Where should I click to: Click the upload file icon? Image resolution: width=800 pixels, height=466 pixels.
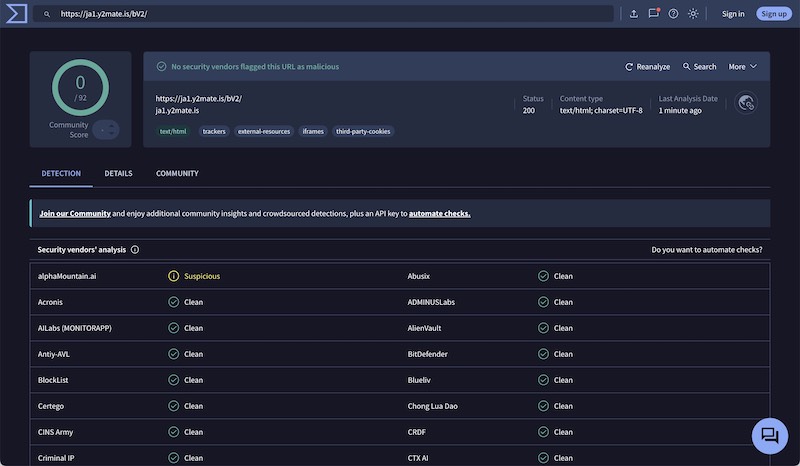[634, 14]
